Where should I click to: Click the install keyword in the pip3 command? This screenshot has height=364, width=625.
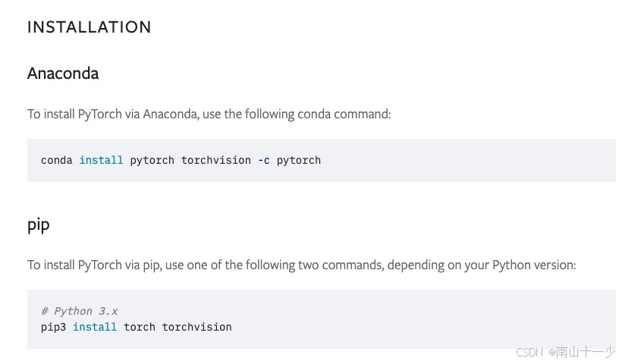[95, 327]
